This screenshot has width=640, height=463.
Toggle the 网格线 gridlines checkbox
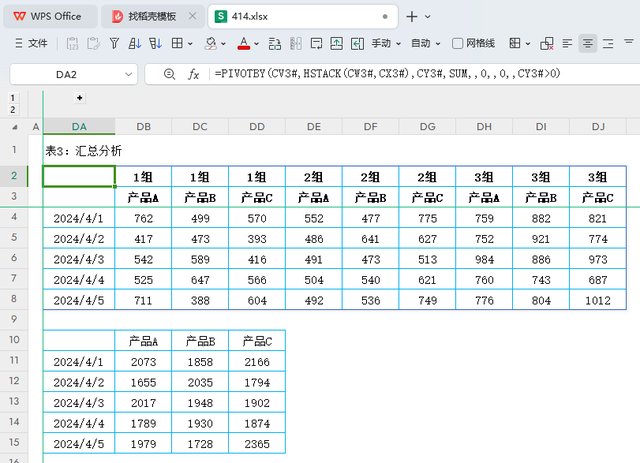coord(458,43)
